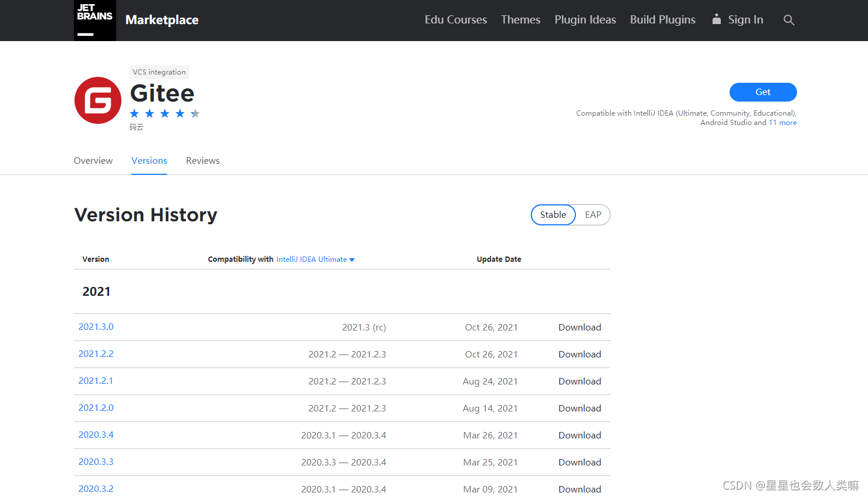Open Build Plugins in the top menu

pyautogui.click(x=663, y=19)
